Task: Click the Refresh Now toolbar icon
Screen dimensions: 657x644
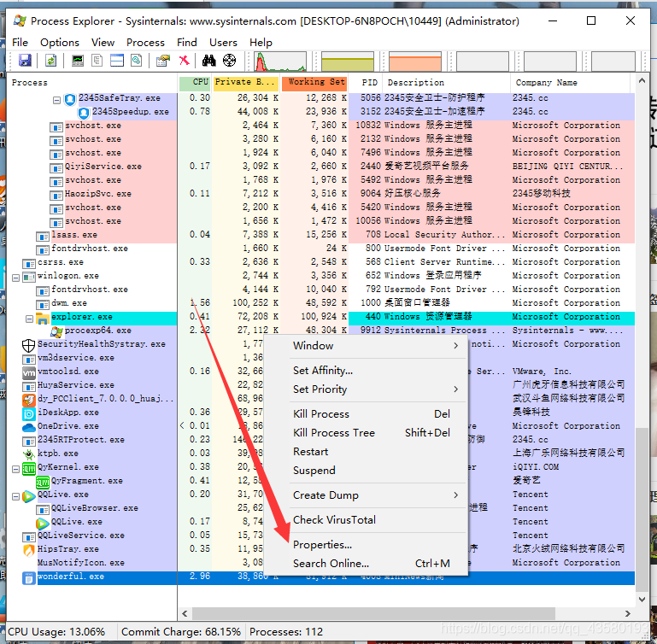Action: pyautogui.click(x=50, y=61)
